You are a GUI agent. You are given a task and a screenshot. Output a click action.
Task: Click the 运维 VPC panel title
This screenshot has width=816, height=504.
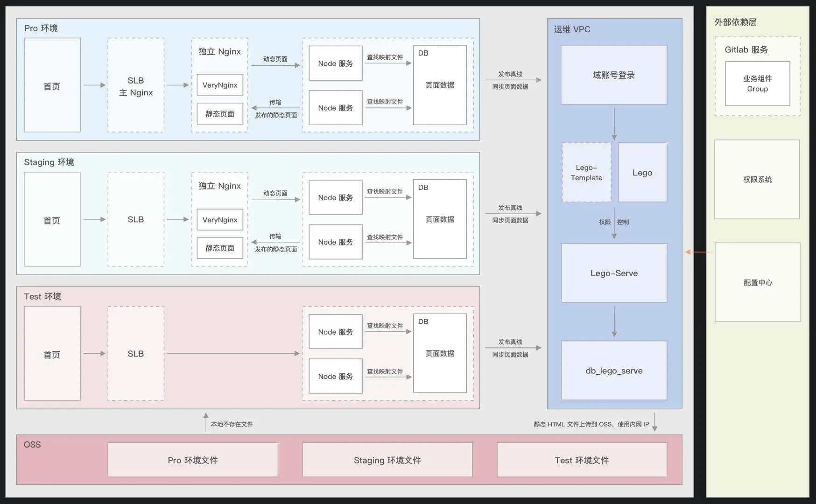tap(572, 29)
